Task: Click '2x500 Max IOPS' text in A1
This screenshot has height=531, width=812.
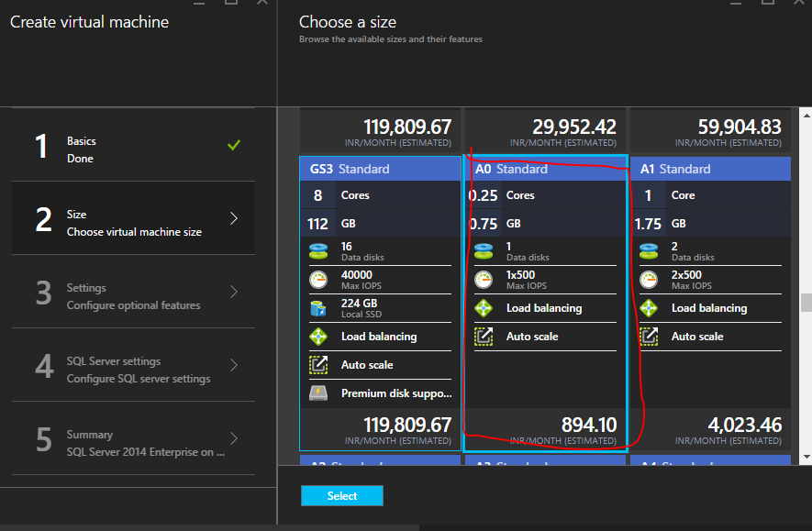Action: click(691, 280)
